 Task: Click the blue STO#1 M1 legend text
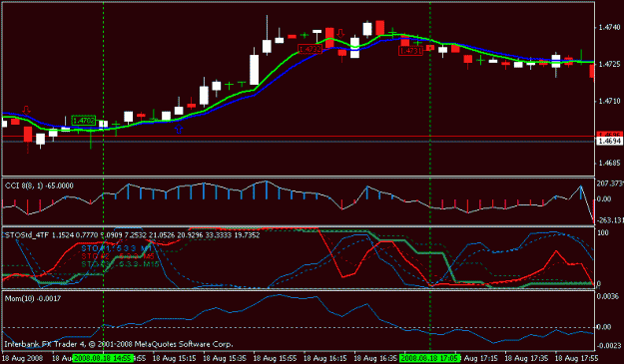116,248
